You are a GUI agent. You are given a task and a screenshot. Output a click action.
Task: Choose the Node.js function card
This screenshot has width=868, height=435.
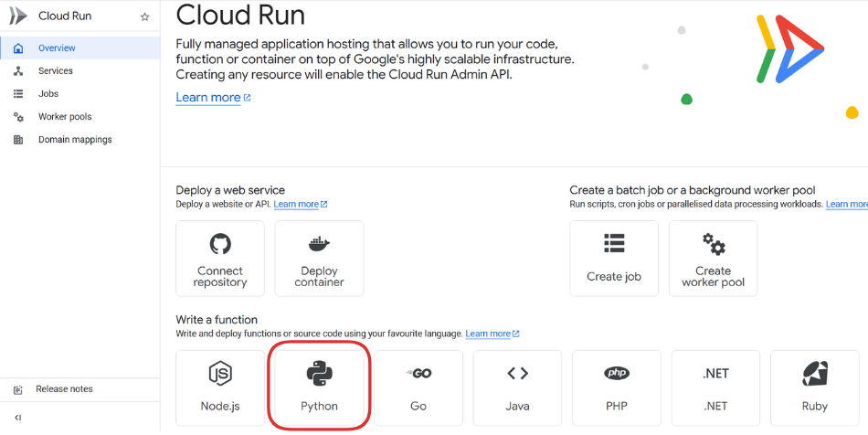(x=220, y=388)
